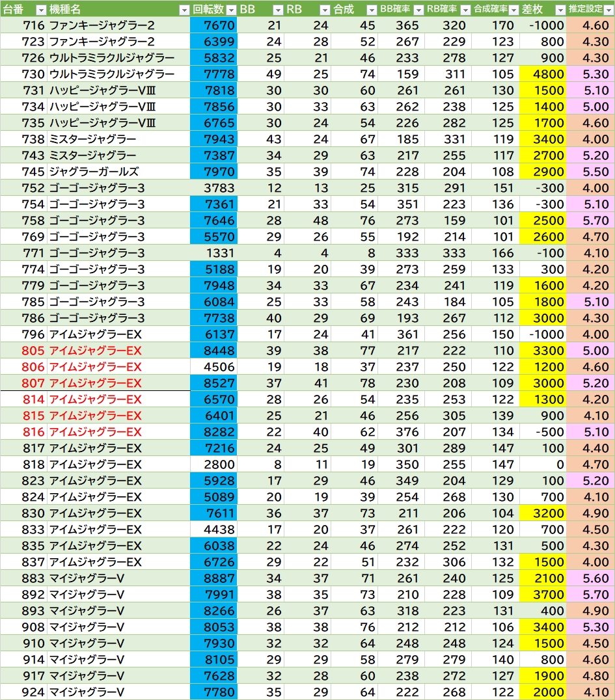The width and height of the screenshot is (615, 700).
Task: Select the 4438 rotation count cell
Action: tap(213, 530)
